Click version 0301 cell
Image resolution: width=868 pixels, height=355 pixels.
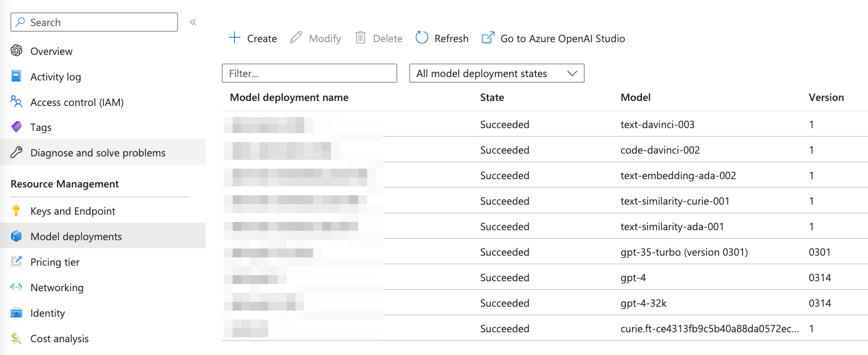[820, 252]
